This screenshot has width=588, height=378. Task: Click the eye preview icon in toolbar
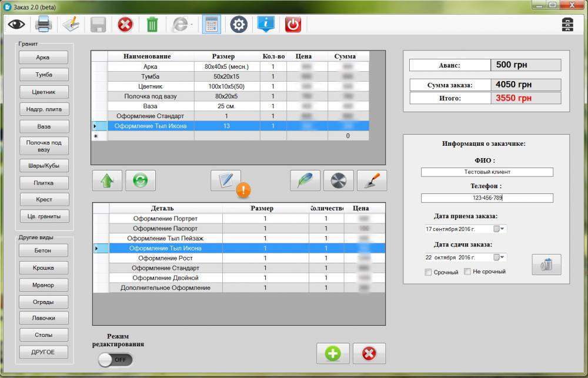16,25
